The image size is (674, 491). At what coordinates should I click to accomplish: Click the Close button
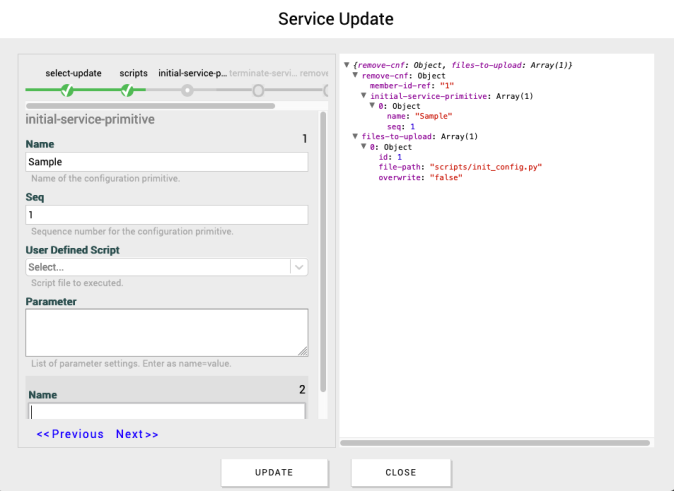pyautogui.click(x=401, y=472)
